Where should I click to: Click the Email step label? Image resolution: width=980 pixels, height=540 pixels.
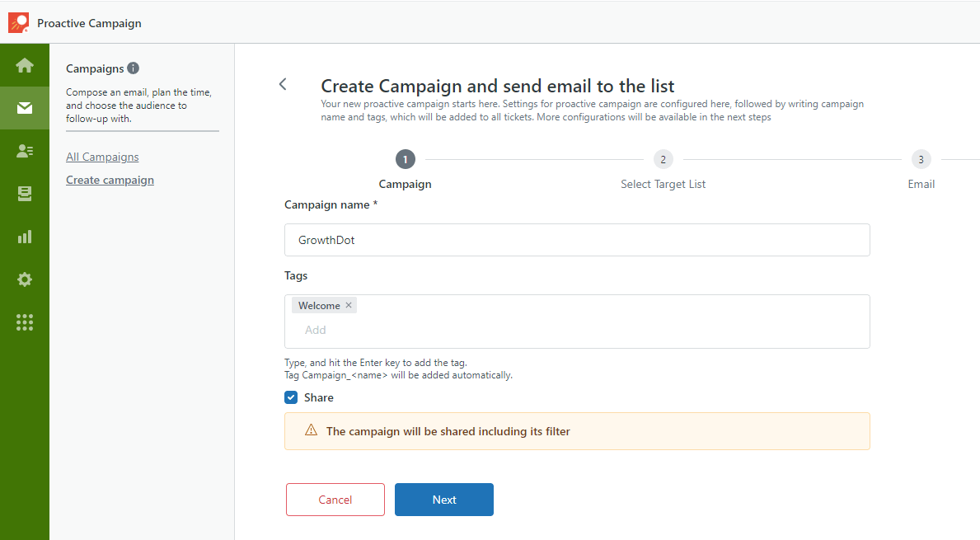click(921, 185)
